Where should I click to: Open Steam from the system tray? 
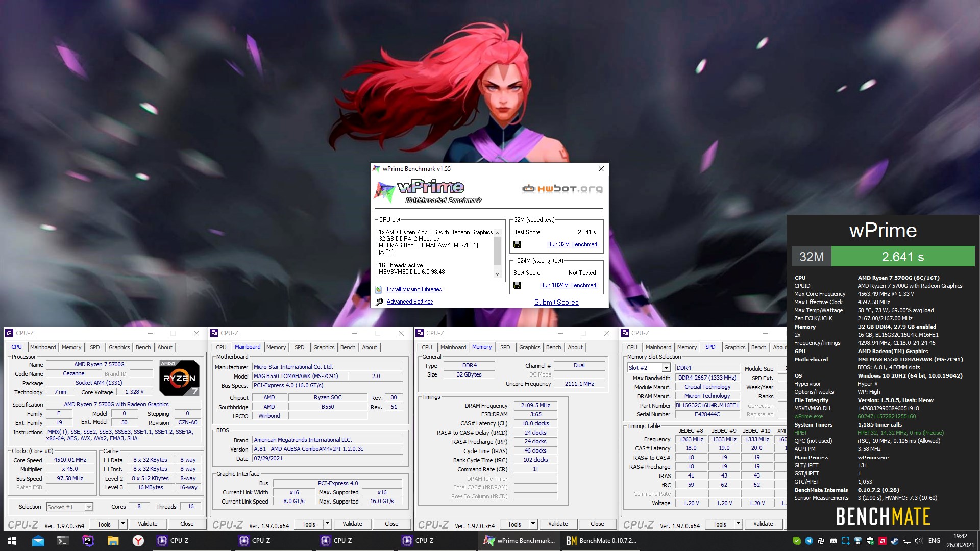[x=895, y=541]
